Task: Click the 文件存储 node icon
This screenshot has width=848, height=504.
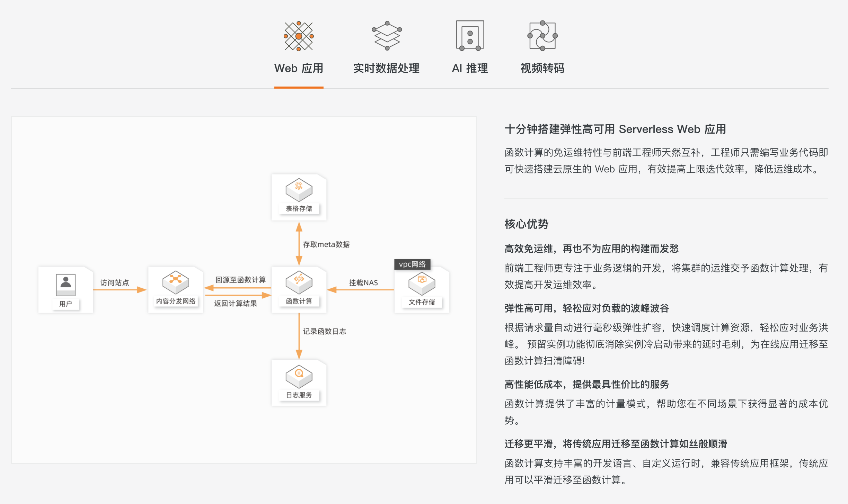Action: tap(422, 283)
